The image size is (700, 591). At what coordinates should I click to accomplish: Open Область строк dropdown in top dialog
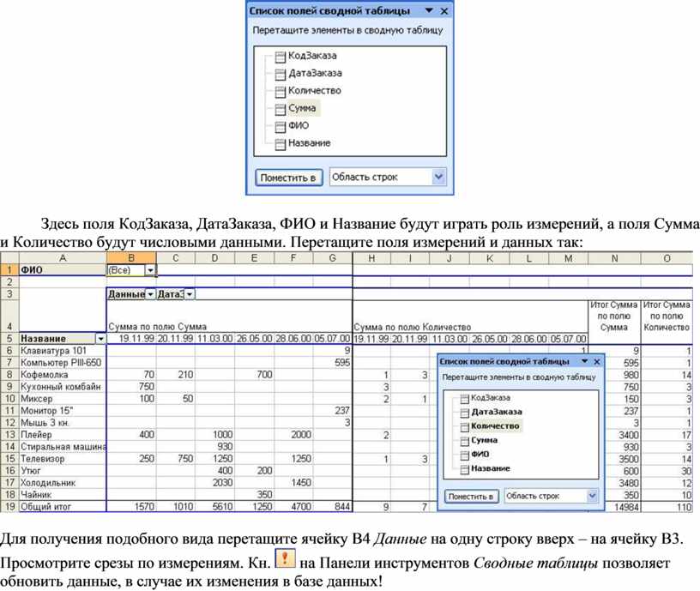coord(438,177)
